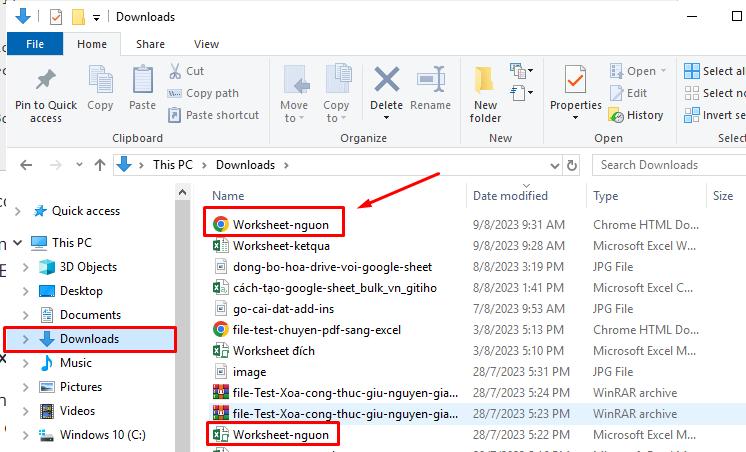Sort by the Size column header
746x452 pixels.
coord(723,196)
